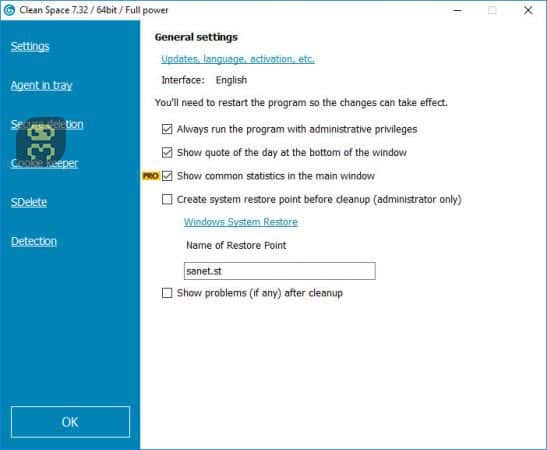
Task: Open the SDelete section
Action: point(29,202)
